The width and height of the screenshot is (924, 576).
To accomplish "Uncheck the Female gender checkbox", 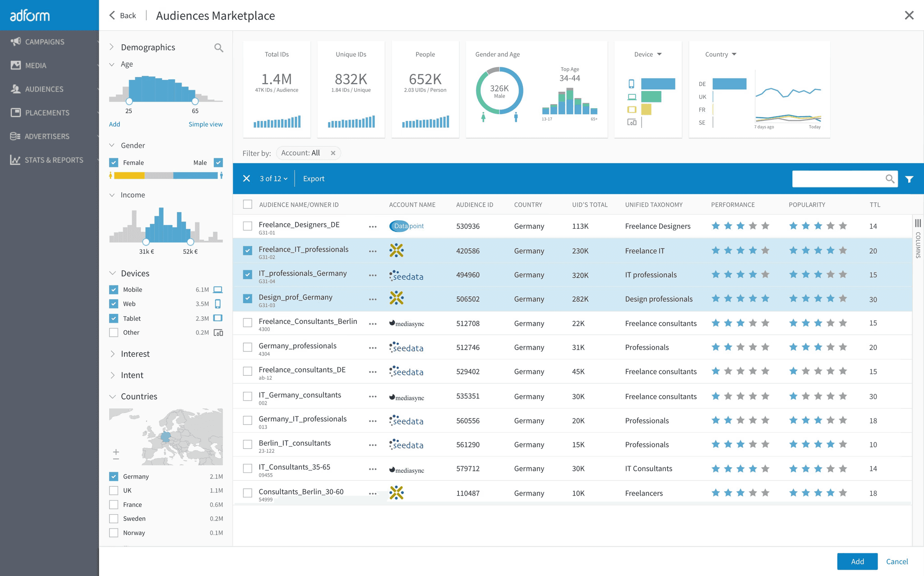I will (114, 162).
